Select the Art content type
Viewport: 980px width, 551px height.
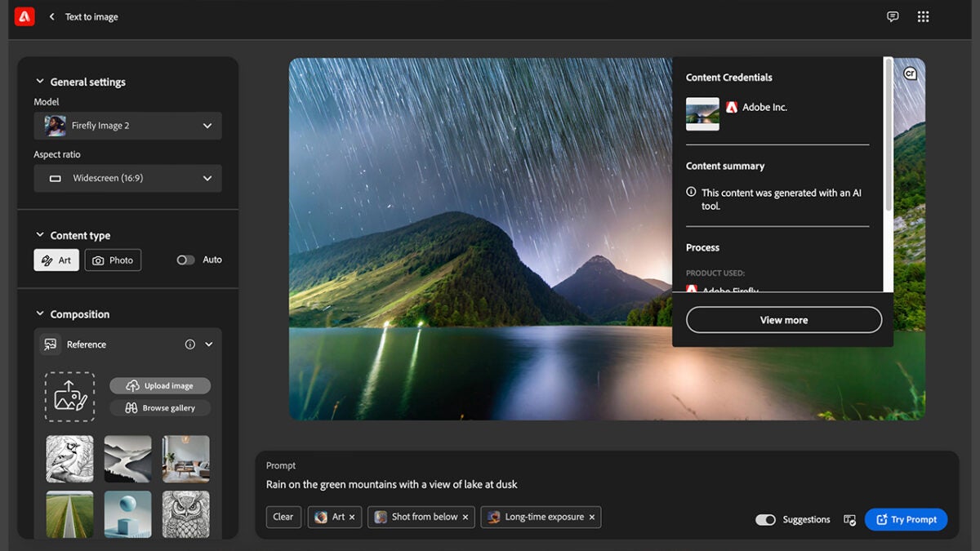(x=56, y=260)
